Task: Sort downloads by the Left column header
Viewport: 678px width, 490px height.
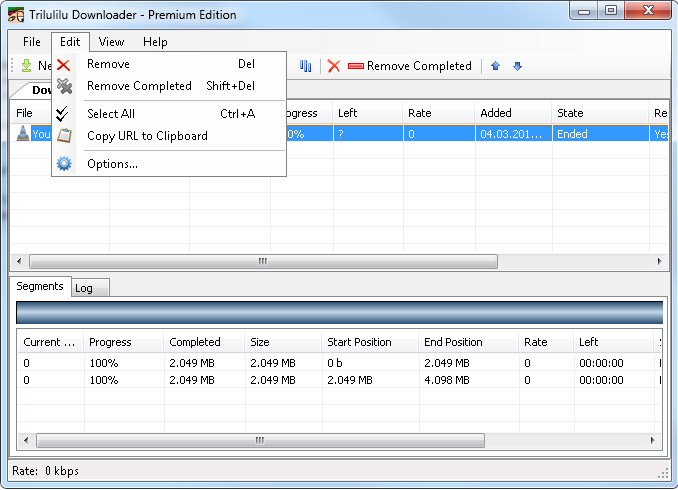Action: click(x=368, y=113)
